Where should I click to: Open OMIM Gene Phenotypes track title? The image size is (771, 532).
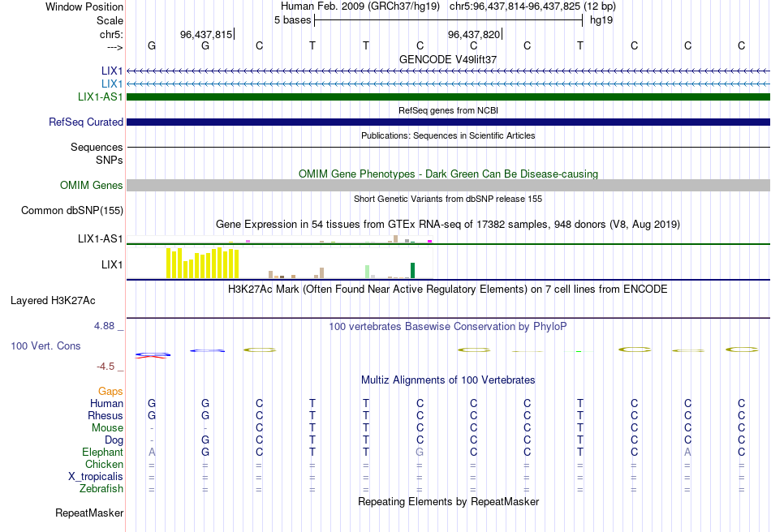click(448, 174)
